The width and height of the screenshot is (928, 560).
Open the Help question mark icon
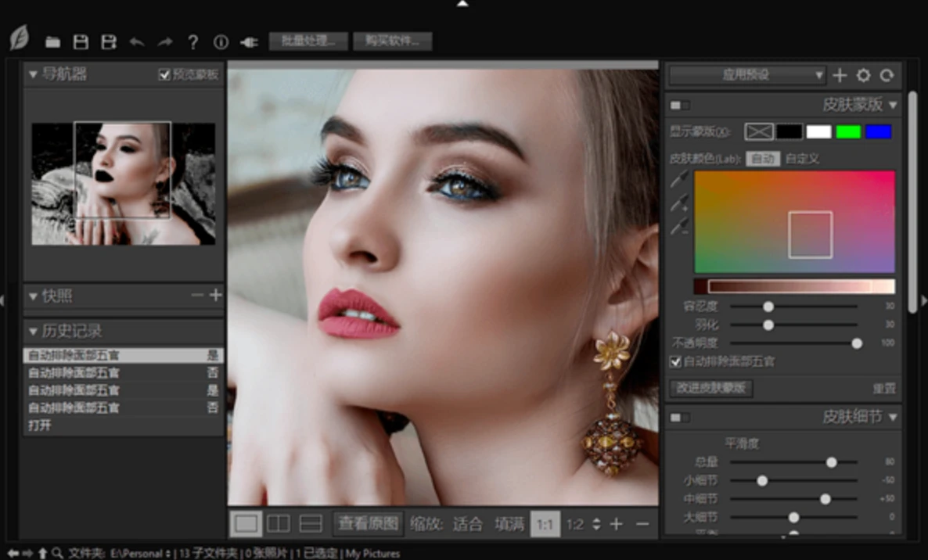192,42
